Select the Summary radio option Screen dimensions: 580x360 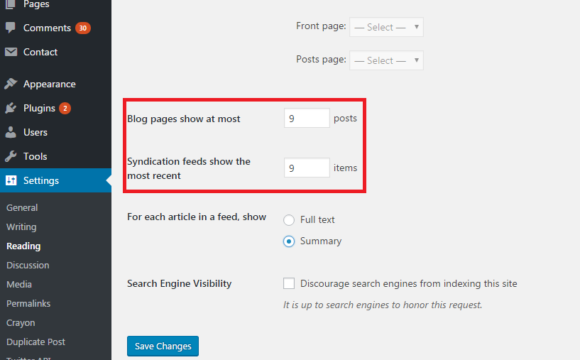[x=289, y=241]
